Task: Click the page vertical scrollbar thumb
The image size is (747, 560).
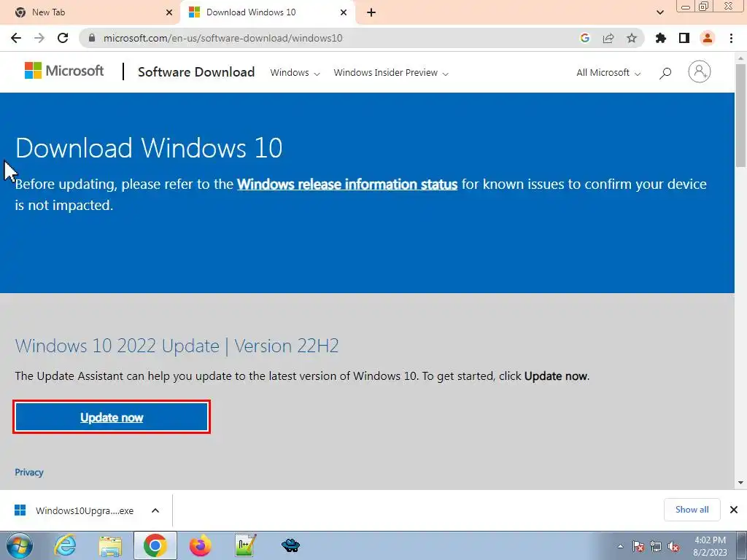Action: point(741,114)
